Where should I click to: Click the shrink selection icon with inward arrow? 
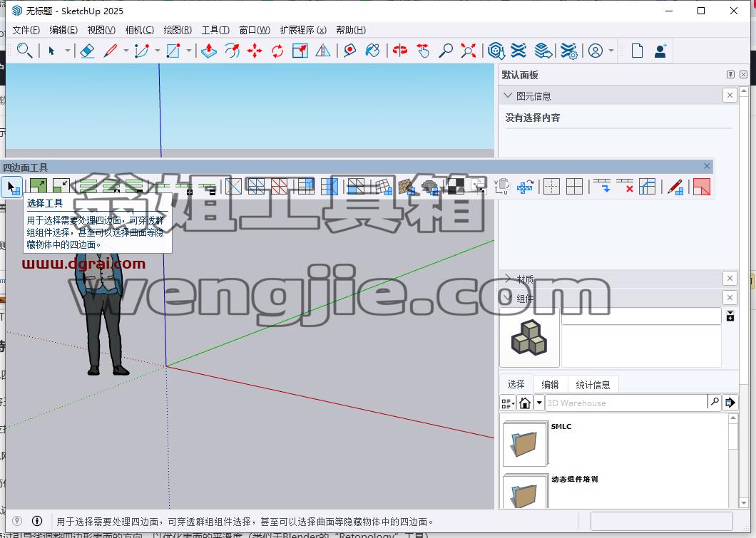61,187
